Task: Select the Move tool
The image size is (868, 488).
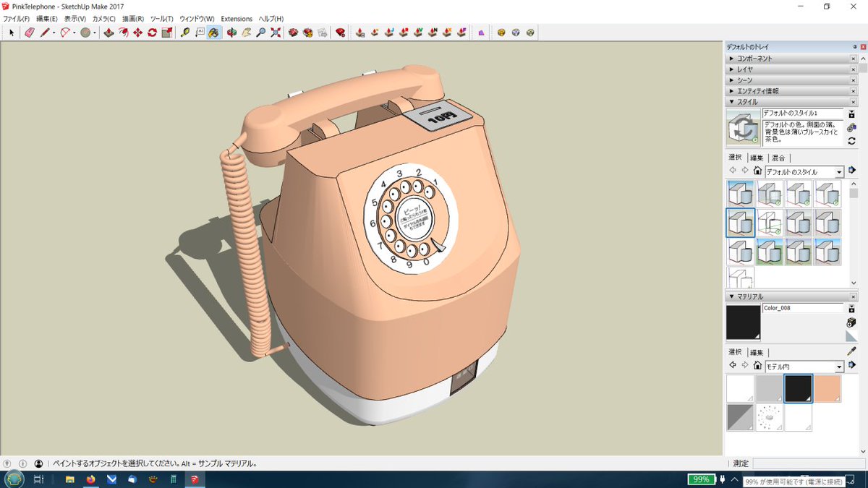Action: click(x=137, y=32)
